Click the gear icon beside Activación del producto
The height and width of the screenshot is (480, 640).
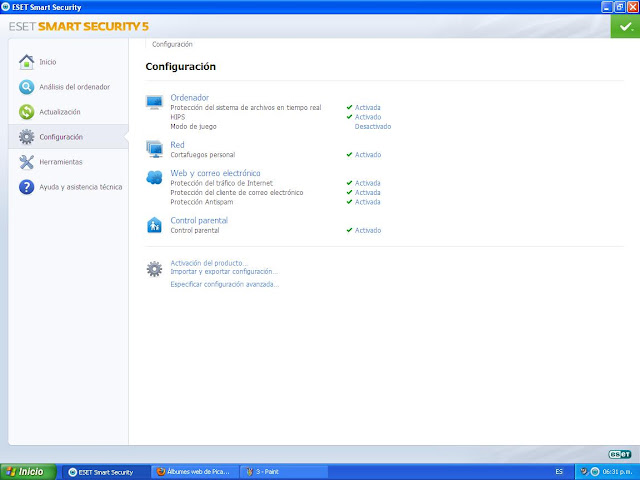154,269
